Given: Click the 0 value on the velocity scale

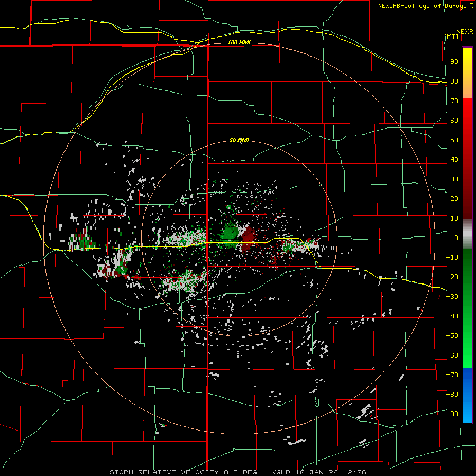Looking at the screenshot, I should [x=456, y=237].
